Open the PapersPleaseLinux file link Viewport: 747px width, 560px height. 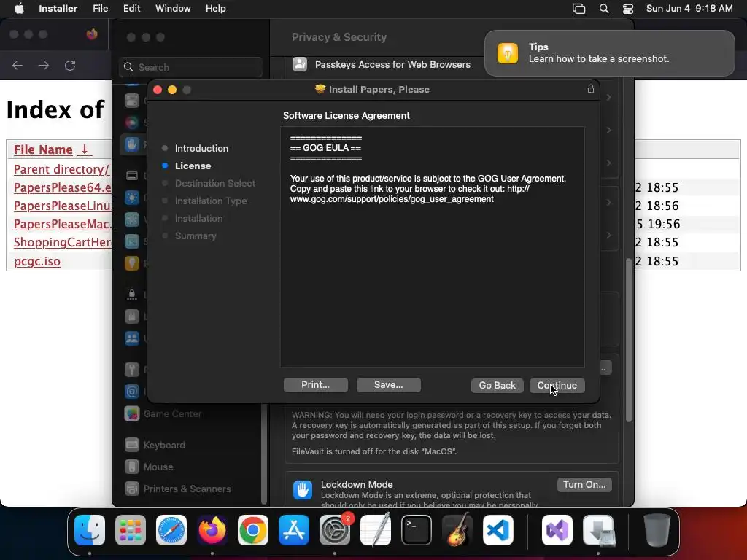(63, 206)
